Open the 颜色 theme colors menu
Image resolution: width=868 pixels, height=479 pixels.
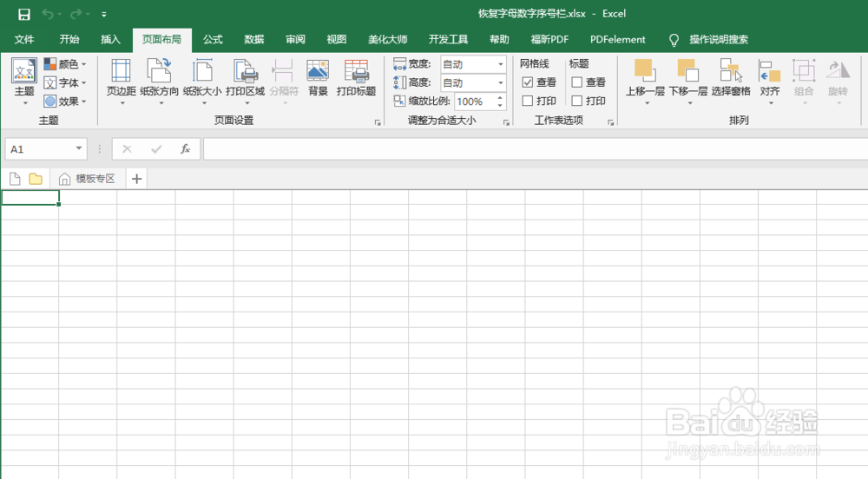pyautogui.click(x=65, y=64)
